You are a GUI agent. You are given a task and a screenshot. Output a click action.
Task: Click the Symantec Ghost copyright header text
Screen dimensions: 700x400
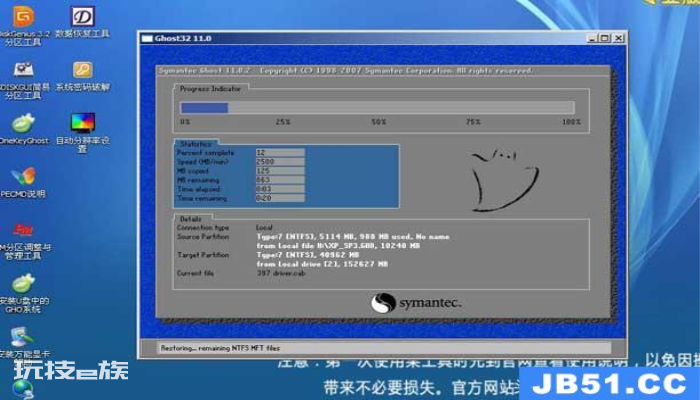[x=346, y=71]
